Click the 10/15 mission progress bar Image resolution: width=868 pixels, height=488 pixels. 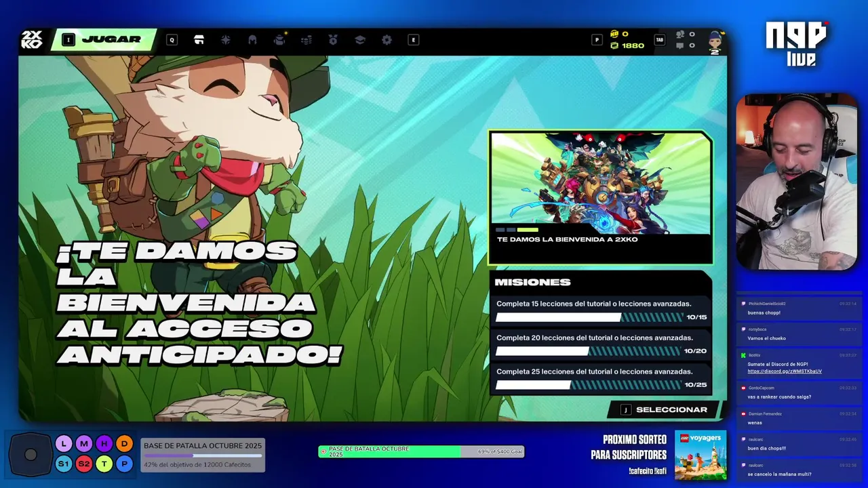point(589,317)
